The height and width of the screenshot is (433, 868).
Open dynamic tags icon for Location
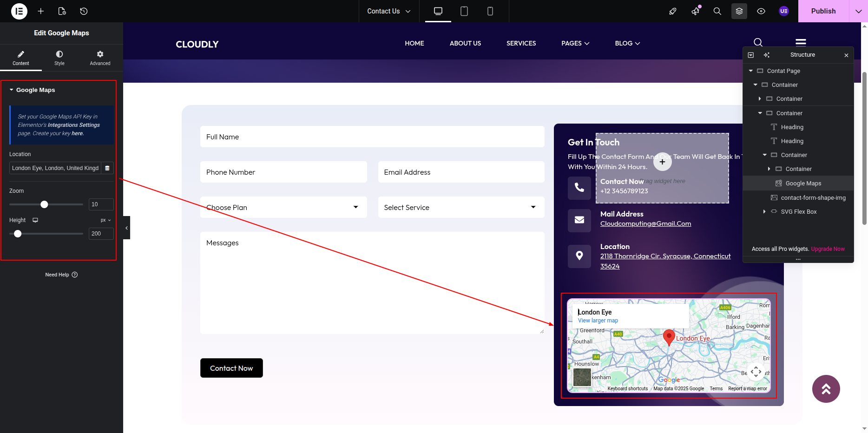coord(107,168)
